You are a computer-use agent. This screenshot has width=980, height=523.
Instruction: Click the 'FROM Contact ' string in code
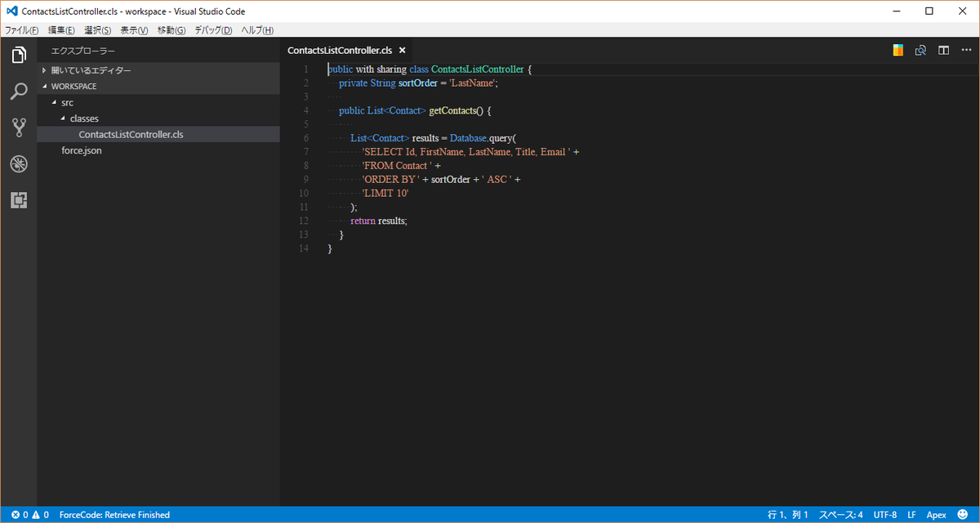click(397, 166)
